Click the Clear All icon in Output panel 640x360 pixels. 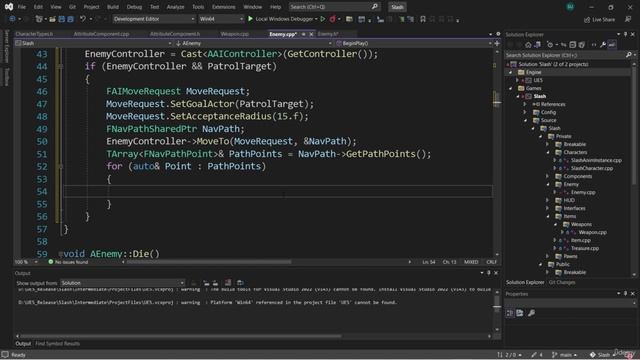pos(228,283)
